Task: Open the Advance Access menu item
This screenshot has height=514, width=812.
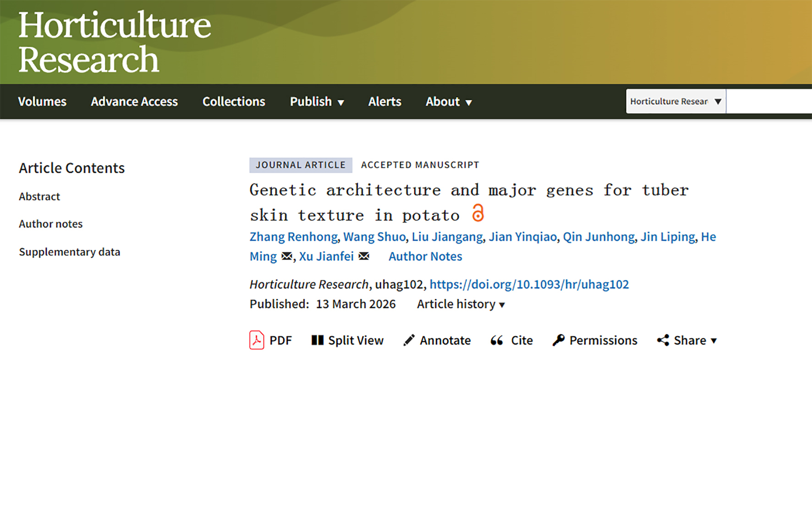Action: click(134, 102)
